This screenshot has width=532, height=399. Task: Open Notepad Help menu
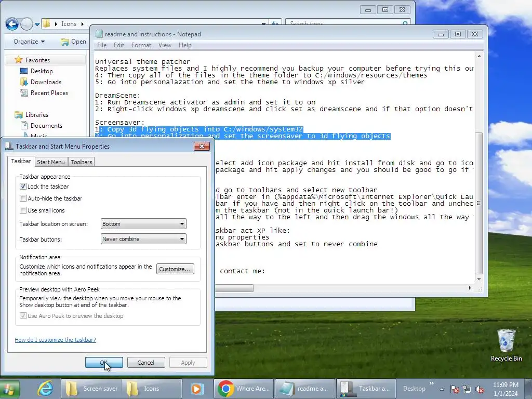coord(185,45)
